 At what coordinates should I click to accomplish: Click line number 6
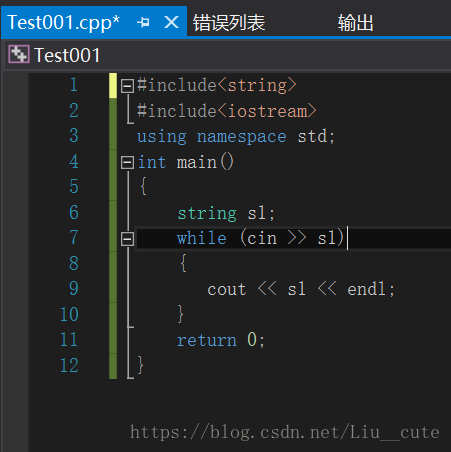[74, 212]
